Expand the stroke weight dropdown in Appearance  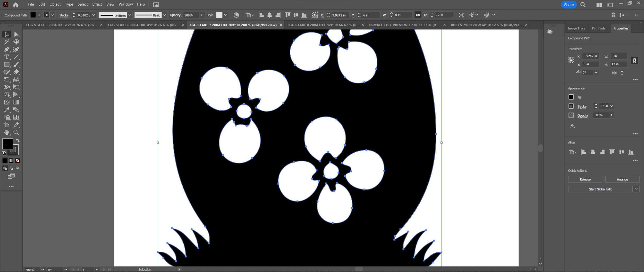[x=612, y=106]
